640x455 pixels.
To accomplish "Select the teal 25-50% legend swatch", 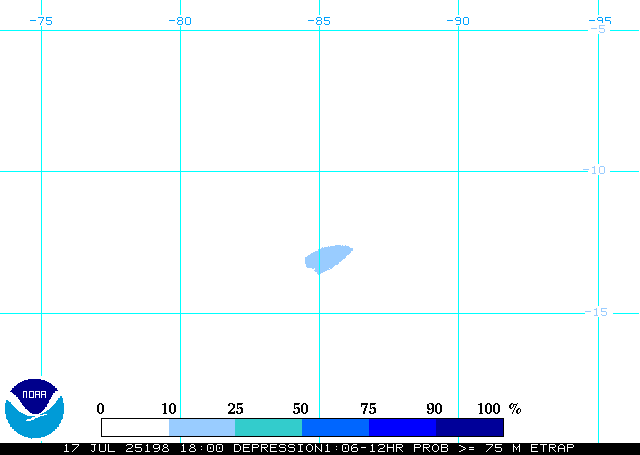I will point(269,427).
